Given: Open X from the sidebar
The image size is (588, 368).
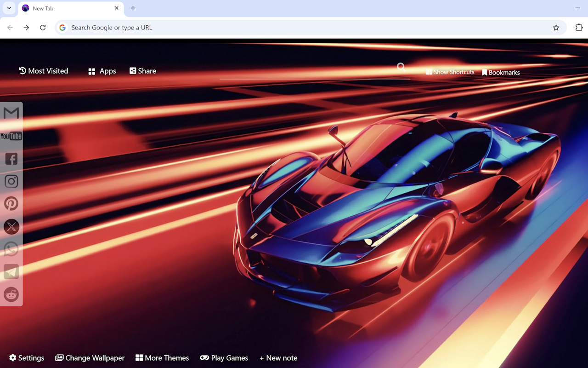Looking at the screenshot, I should 11,226.
